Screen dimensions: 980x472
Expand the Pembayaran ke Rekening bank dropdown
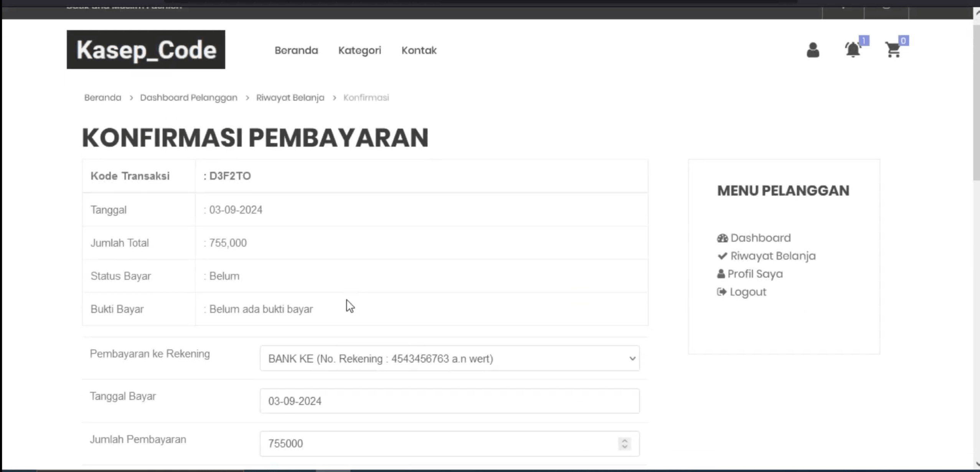tap(449, 358)
